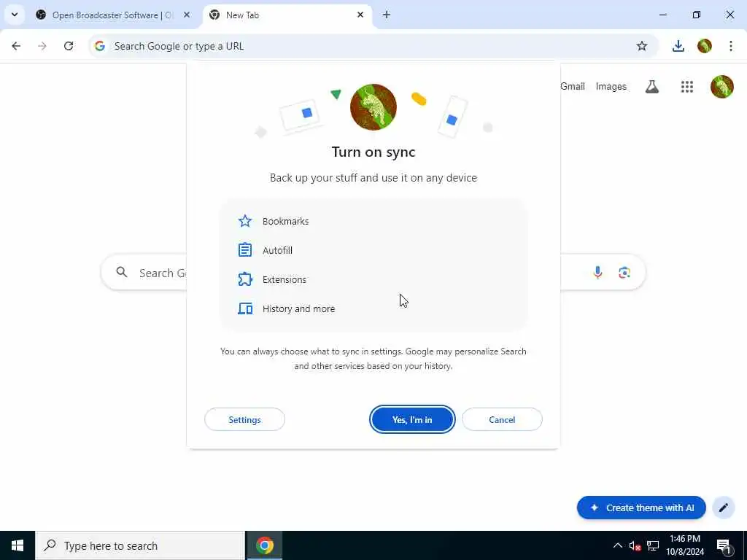Open the Images link
747x560 pixels.
[611, 87]
